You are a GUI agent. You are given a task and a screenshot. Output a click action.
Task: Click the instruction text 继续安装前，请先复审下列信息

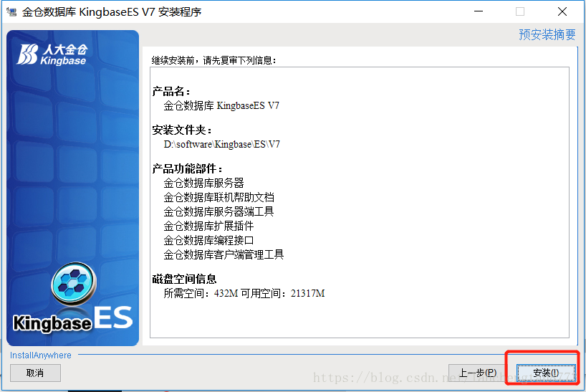point(213,60)
